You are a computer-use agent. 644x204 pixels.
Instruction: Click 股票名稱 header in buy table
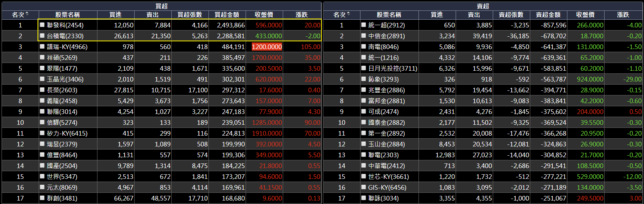click(67, 15)
